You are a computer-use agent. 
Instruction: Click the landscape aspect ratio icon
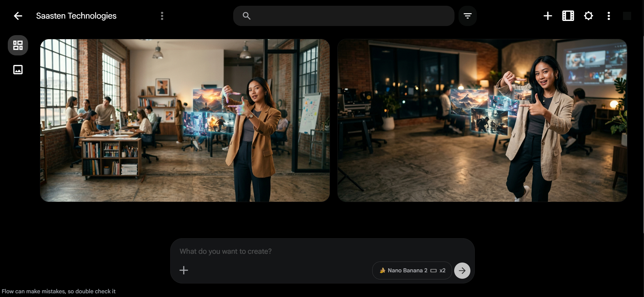pyautogui.click(x=434, y=271)
